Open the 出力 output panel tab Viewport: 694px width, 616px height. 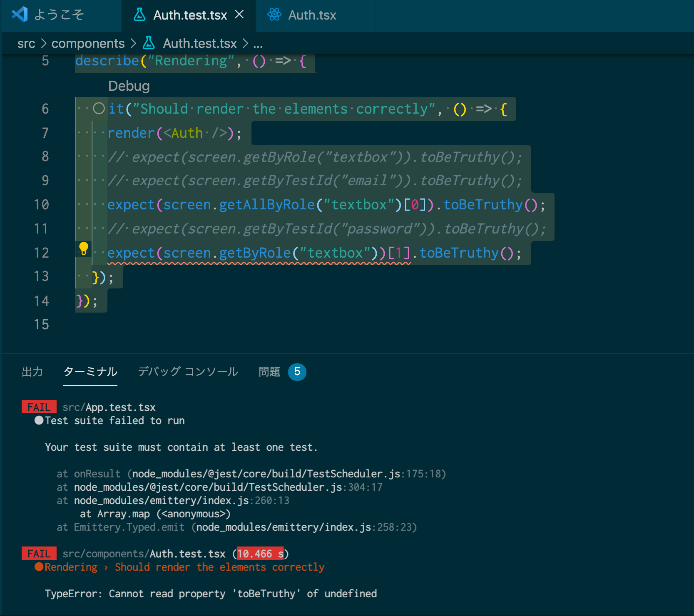(x=32, y=371)
